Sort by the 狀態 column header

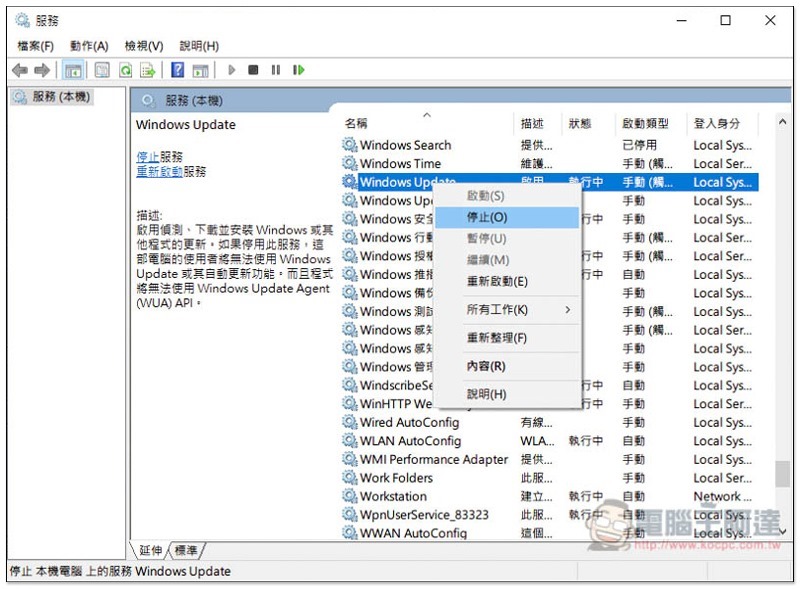click(587, 124)
